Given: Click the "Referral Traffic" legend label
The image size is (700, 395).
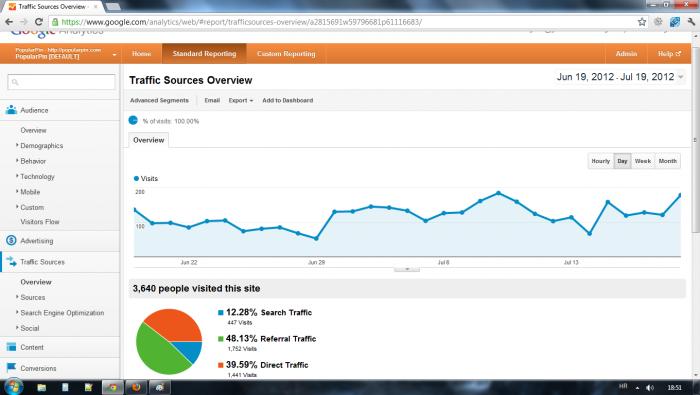Looking at the screenshot, I should pos(288,339).
